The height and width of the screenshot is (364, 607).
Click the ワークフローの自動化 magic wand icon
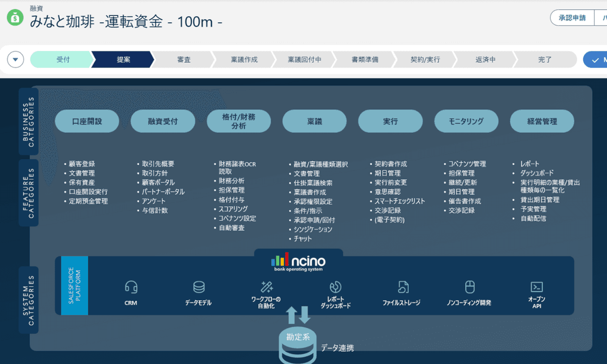pyautogui.click(x=267, y=287)
